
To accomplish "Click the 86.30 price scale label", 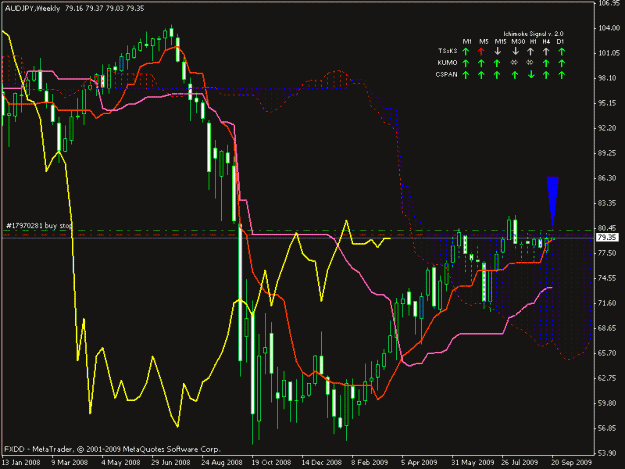I will [606, 178].
